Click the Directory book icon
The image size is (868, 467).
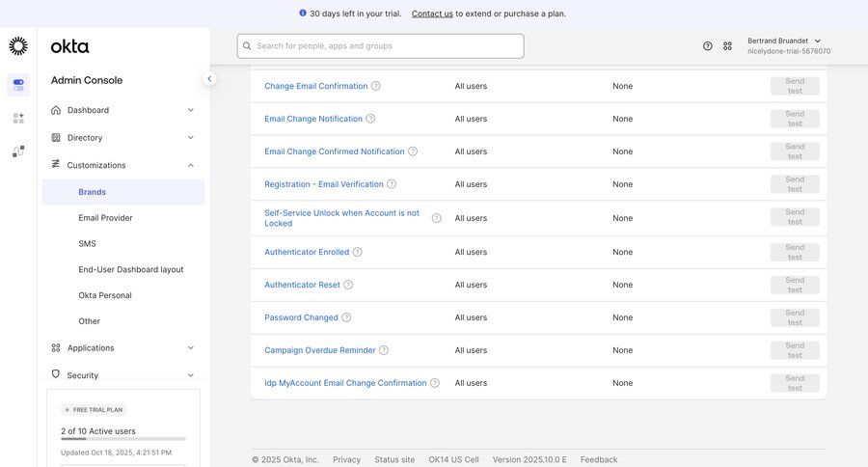pyautogui.click(x=56, y=137)
